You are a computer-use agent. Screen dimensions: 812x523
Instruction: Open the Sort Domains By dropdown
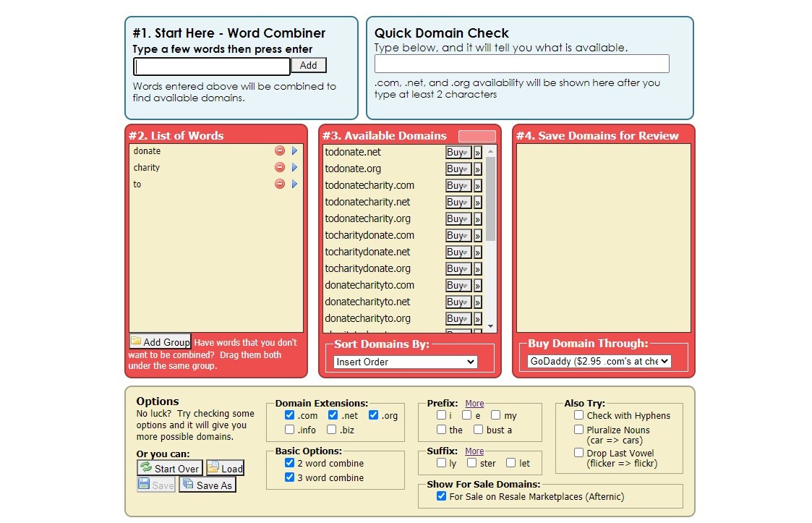click(x=406, y=362)
